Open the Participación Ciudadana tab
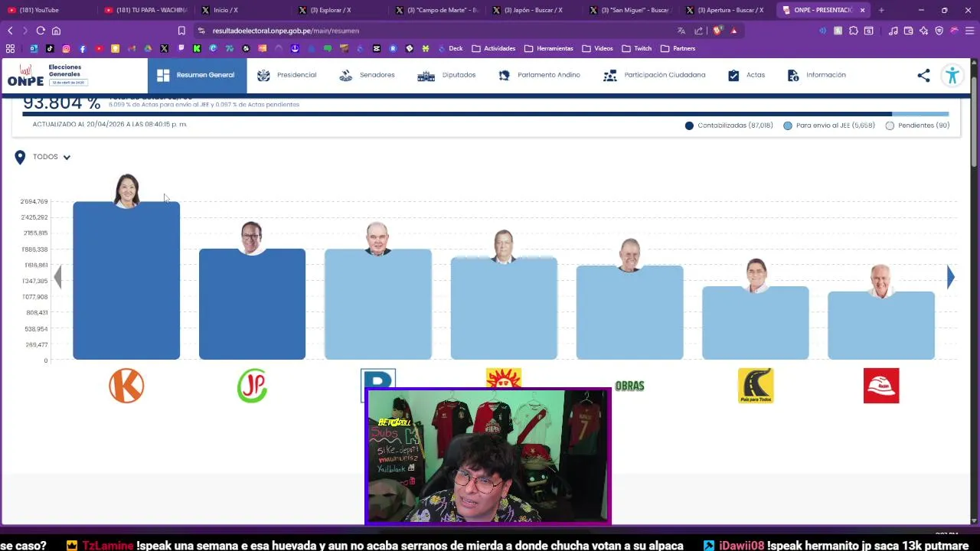The image size is (980, 551). tap(655, 75)
